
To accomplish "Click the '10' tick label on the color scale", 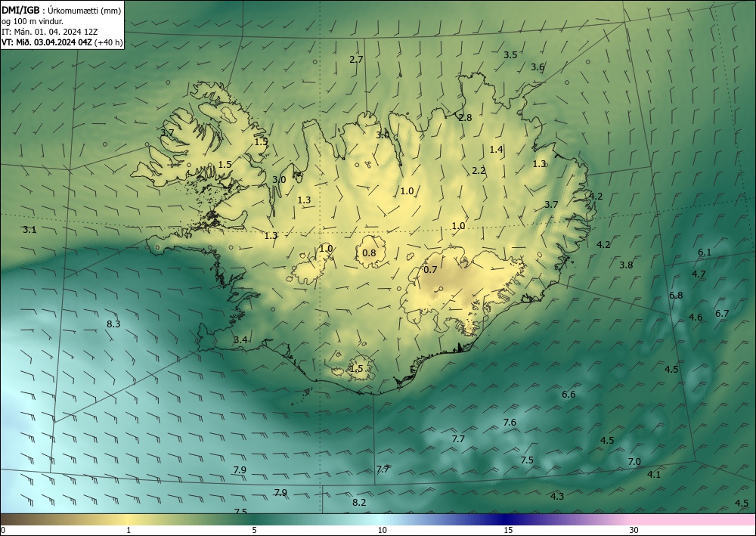I will (x=382, y=531).
